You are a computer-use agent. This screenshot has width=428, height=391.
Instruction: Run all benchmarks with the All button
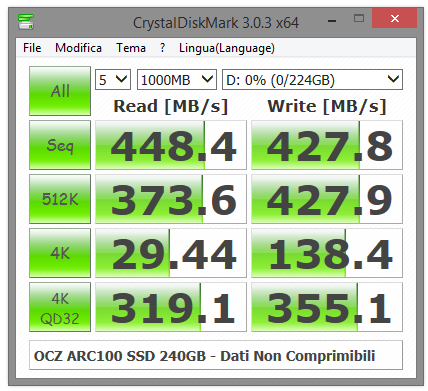pyautogui.click(x=60, y=91)
